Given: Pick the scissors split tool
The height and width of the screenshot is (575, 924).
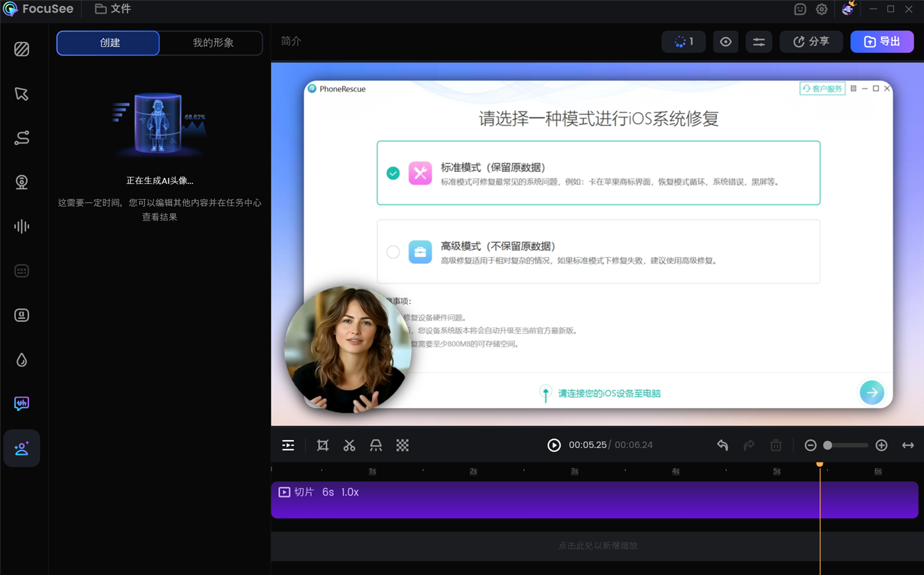Looking at the screenshot, I should (x=349, y=445).
